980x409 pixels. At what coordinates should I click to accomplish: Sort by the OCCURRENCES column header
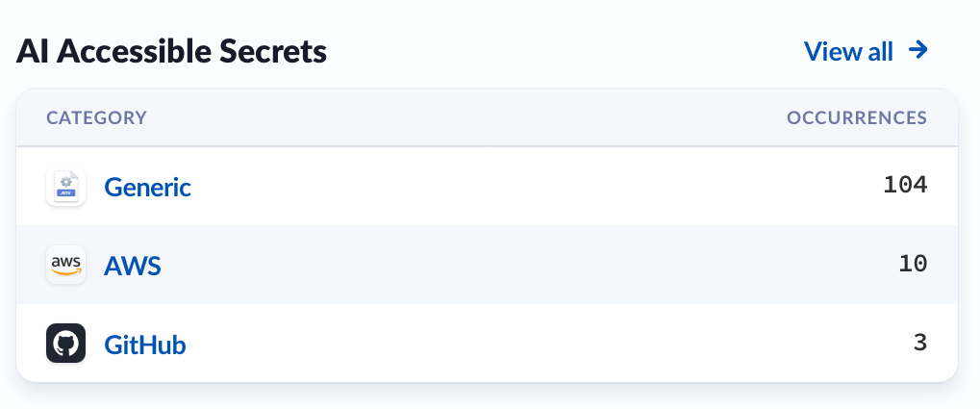click(x=856, y=118)
